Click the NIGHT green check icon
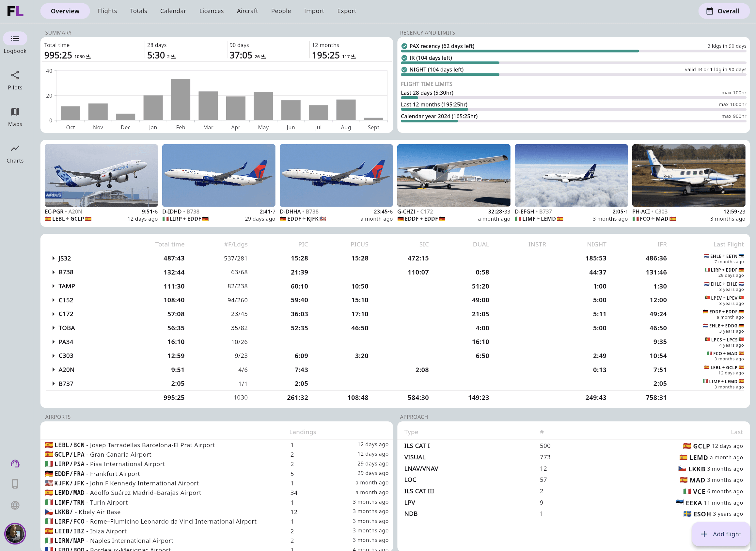Viewport: 756px width, 551px height. point(404,70)
